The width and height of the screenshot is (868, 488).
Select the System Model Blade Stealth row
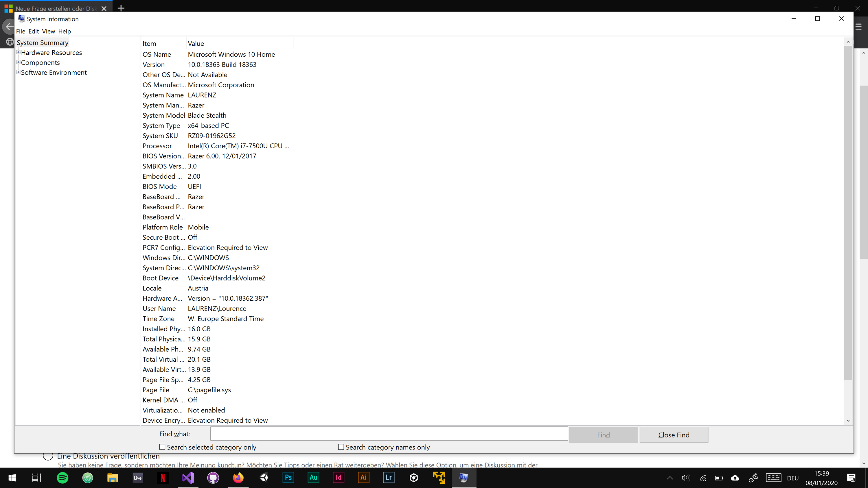coord(217,115)
